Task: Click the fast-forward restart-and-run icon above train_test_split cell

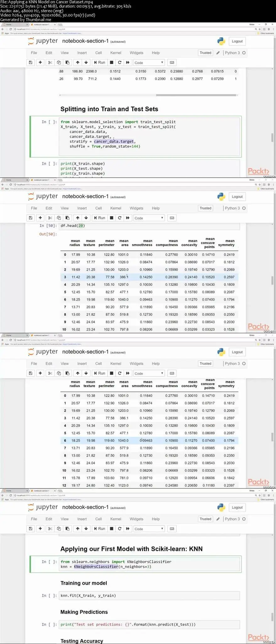Action: [x=127, y=62]
